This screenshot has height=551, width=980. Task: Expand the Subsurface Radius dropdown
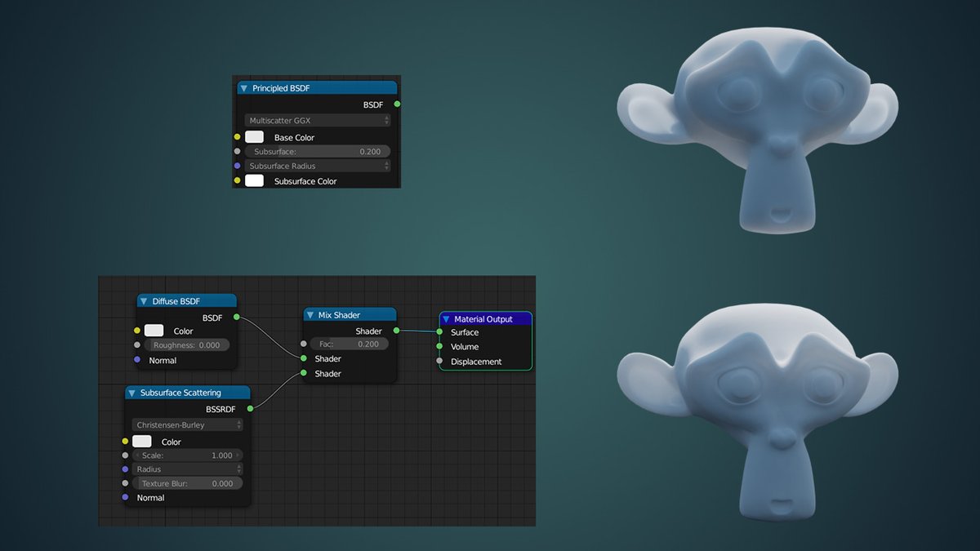(318, 166)
